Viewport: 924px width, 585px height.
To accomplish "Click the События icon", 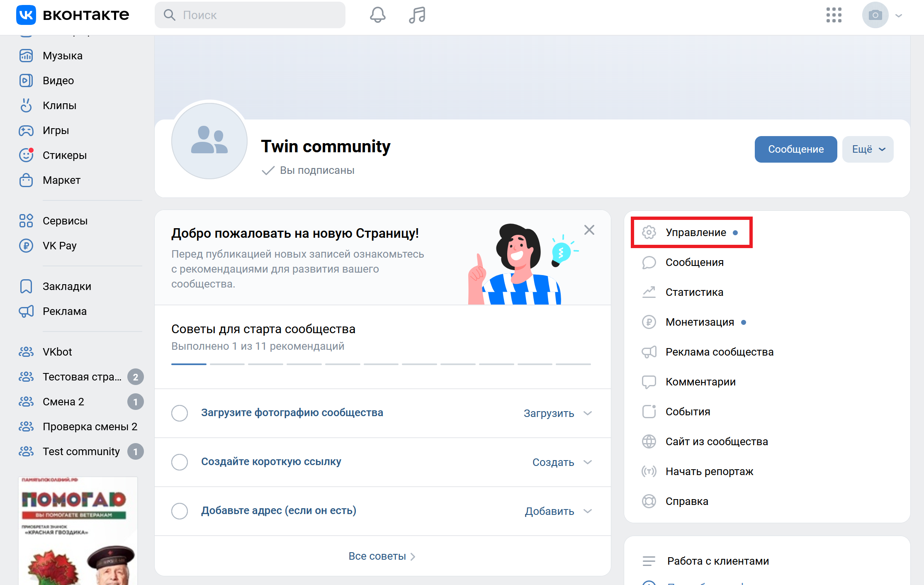I will (x=649, y=412).
